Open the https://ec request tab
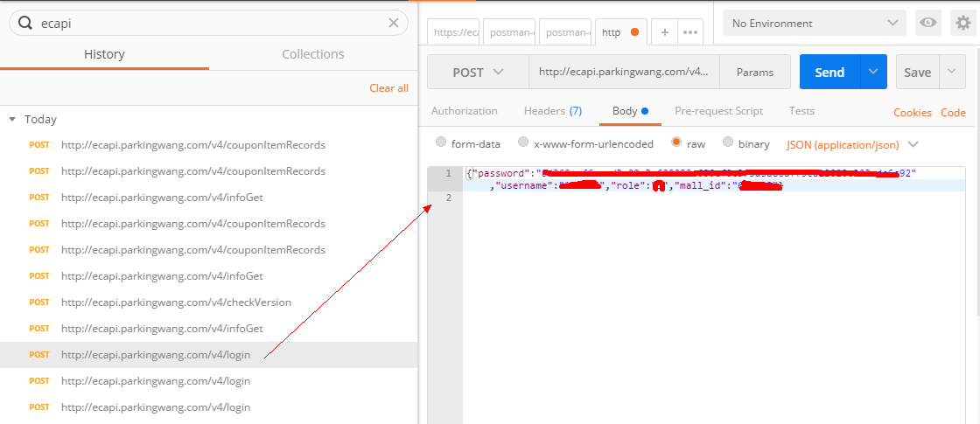 454,32
